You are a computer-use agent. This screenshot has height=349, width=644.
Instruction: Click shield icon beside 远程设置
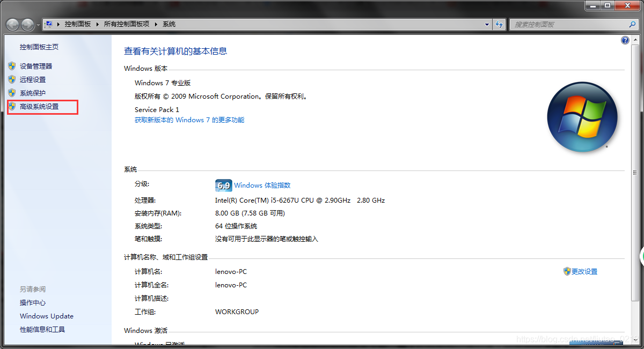point(12,79)
